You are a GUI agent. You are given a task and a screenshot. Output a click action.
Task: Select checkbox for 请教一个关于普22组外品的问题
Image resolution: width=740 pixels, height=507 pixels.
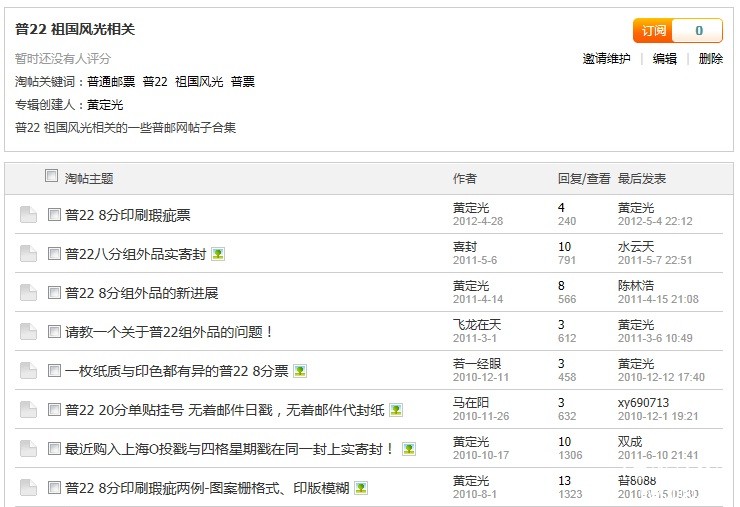(55, 332)
